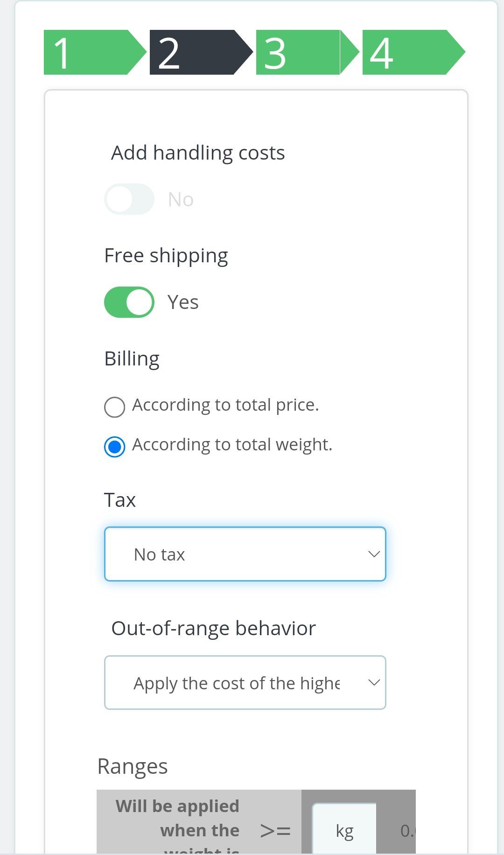Click the "According to total weight." label
Viewport: 504px width, 855px height.
[232, 445]
